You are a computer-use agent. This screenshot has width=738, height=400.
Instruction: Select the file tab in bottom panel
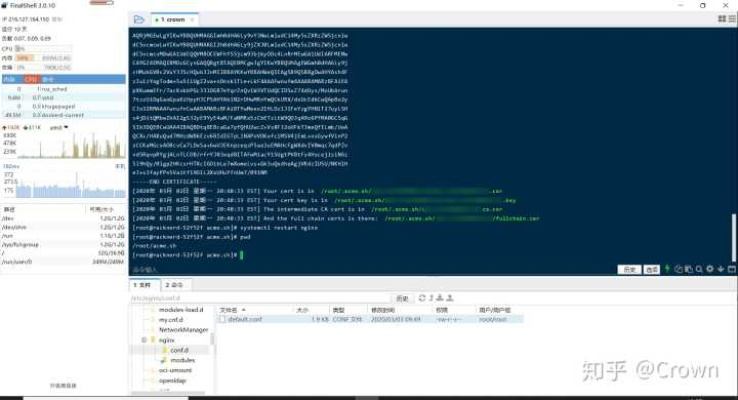[145, 285]
